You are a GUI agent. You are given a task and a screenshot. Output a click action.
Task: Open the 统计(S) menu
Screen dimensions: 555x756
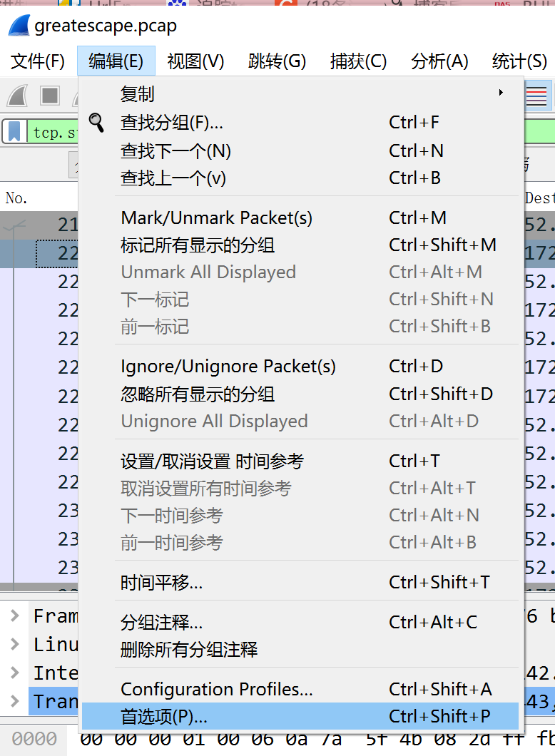520,61
